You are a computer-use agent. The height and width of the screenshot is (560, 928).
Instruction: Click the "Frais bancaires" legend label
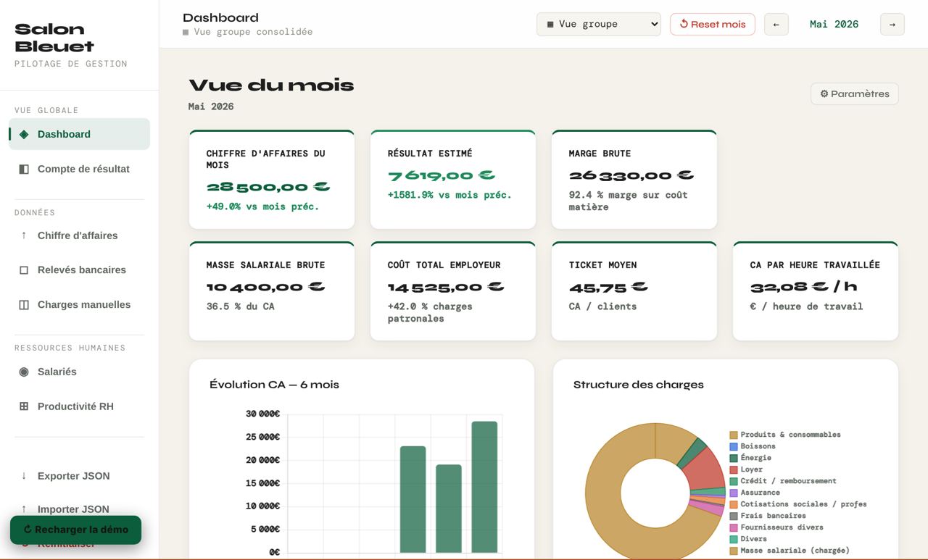tap(773, 516)
